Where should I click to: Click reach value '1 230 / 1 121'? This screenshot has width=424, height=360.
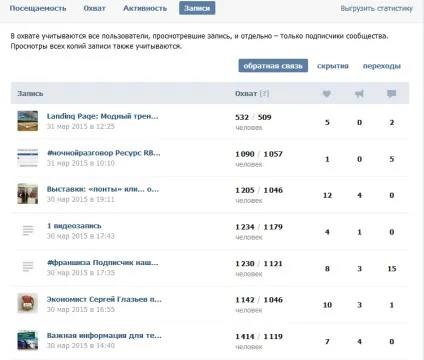[259, 263]
